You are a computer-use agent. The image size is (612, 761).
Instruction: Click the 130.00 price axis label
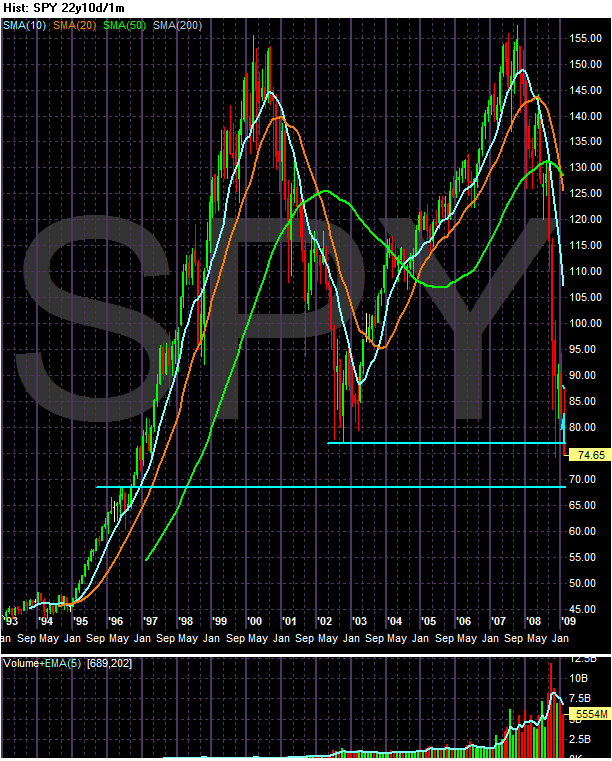(585, 167)
